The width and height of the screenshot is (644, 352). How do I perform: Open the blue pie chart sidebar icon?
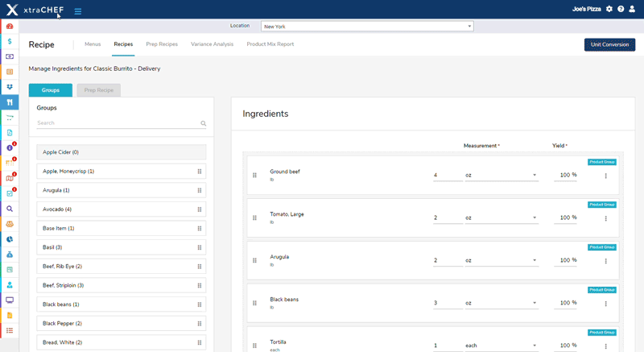10,239
